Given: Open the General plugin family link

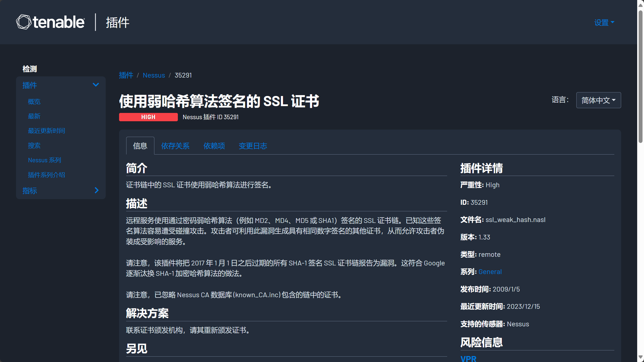Looking at the screenshot, I should [490, 272].
